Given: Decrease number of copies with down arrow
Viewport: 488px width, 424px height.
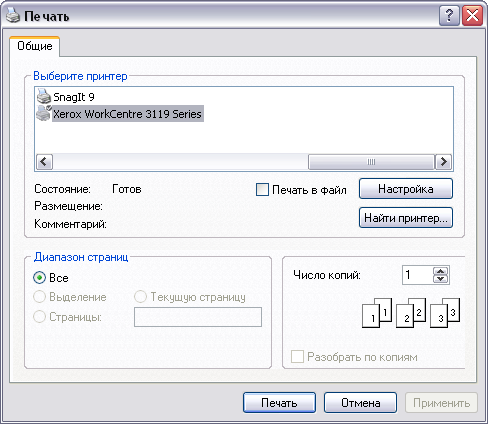Looking at the screenshot, I should point(440,279).
